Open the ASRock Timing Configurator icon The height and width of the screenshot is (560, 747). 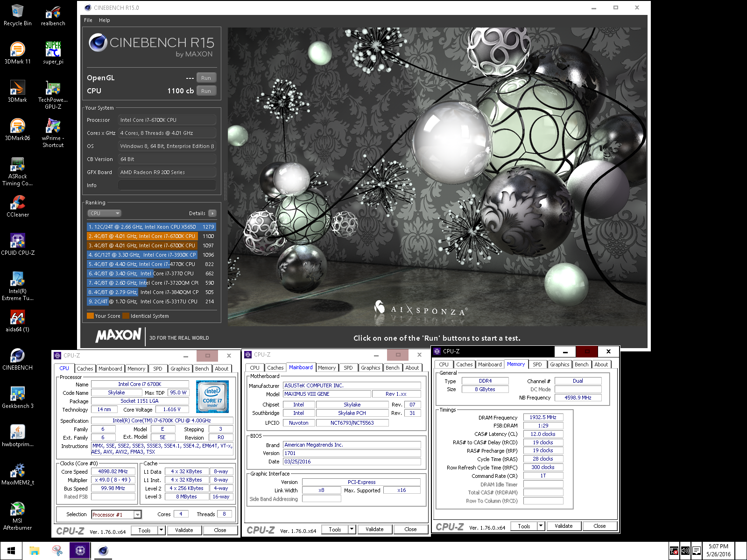pos(18,172)
